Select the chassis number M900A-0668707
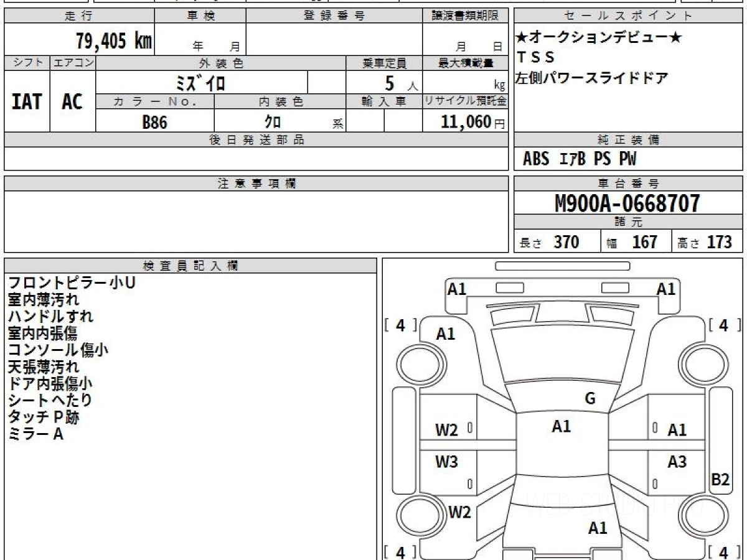 coord(627,203)
